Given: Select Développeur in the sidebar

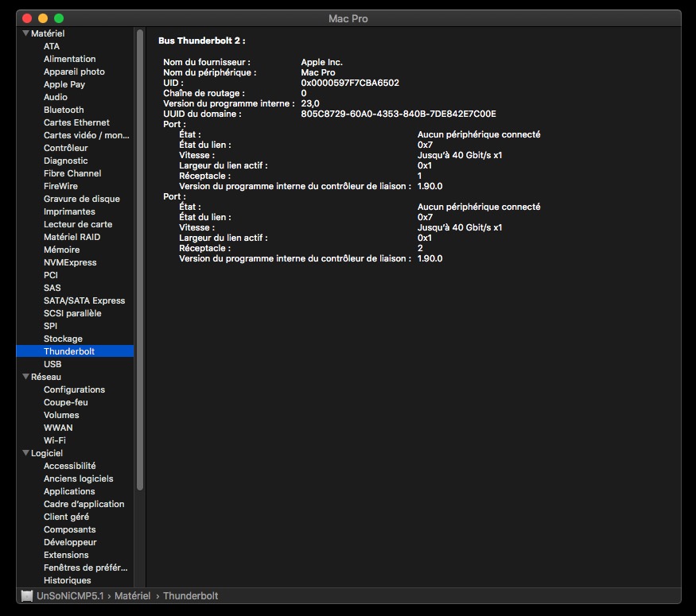Looking at the screenshot, I should click(70, 542).
